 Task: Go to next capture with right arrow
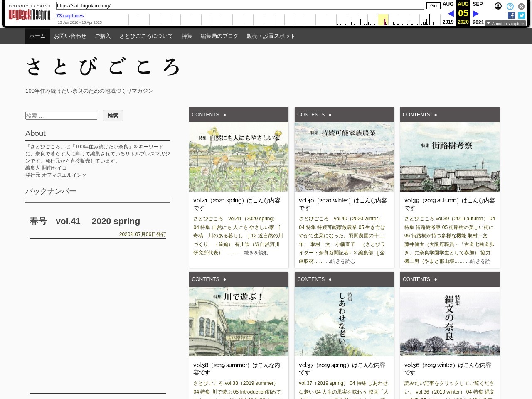coord(476,14)
